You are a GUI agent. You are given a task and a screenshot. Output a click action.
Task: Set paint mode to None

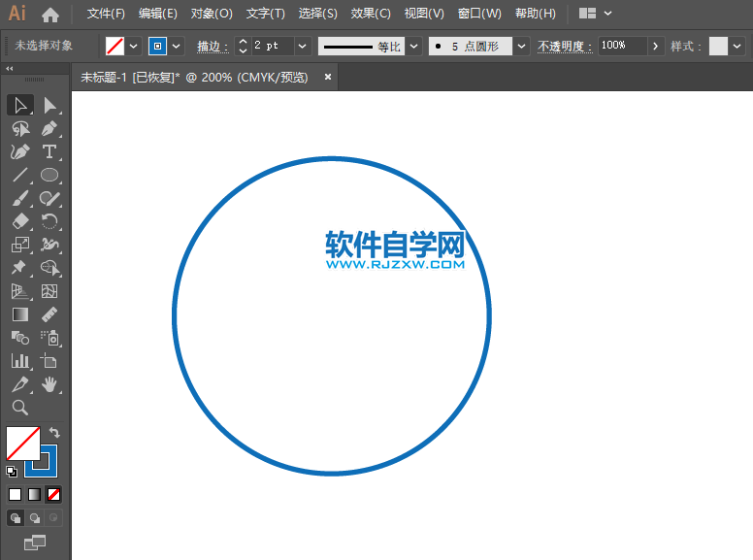tap(53, 494)
